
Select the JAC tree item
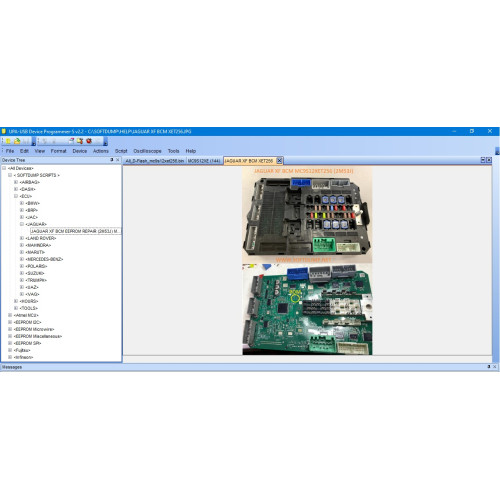[x=31, y=217]
